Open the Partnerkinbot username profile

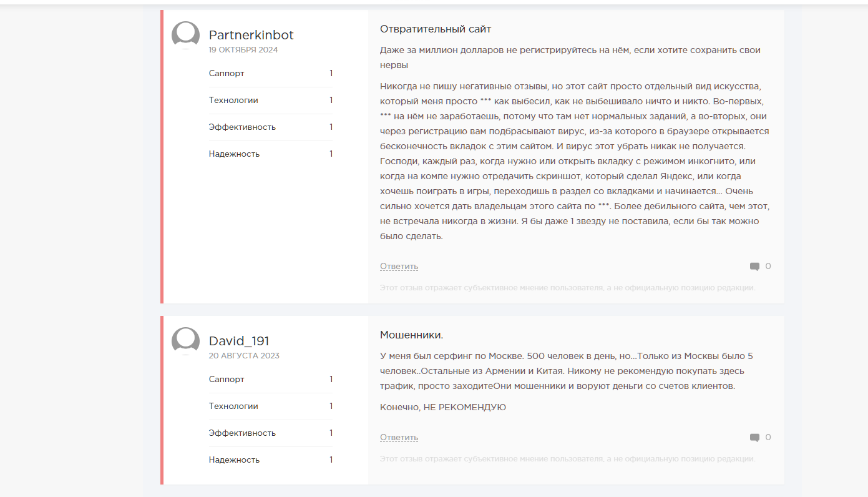coord(251,35)
